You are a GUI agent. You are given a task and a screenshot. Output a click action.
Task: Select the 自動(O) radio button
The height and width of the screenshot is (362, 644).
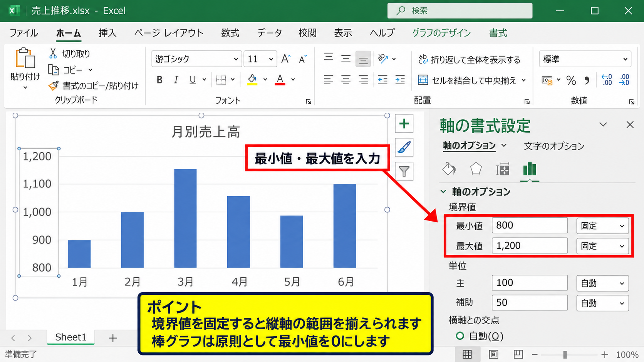point(460,336)
